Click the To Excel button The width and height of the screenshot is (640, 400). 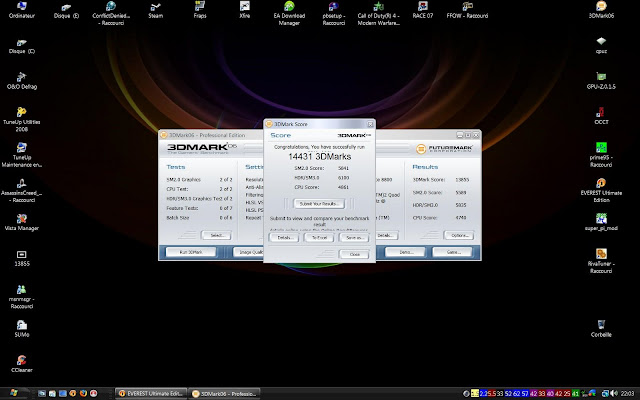click(x=319, y=237)
